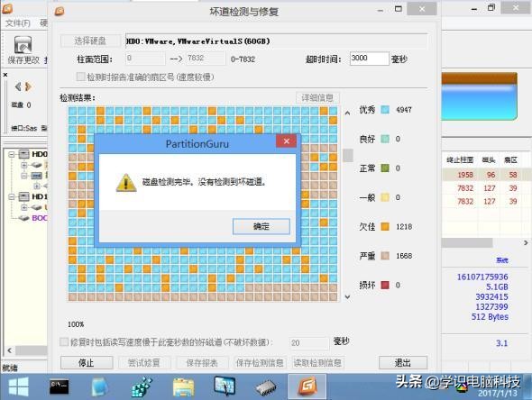The image size is (532, 400).
Task: Click the yellow warning icon in the message box
Action: click(x=126, y=183)
